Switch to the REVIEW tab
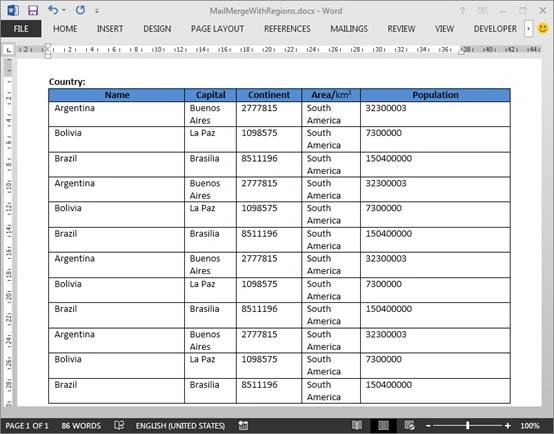 [x=401, y=29]
